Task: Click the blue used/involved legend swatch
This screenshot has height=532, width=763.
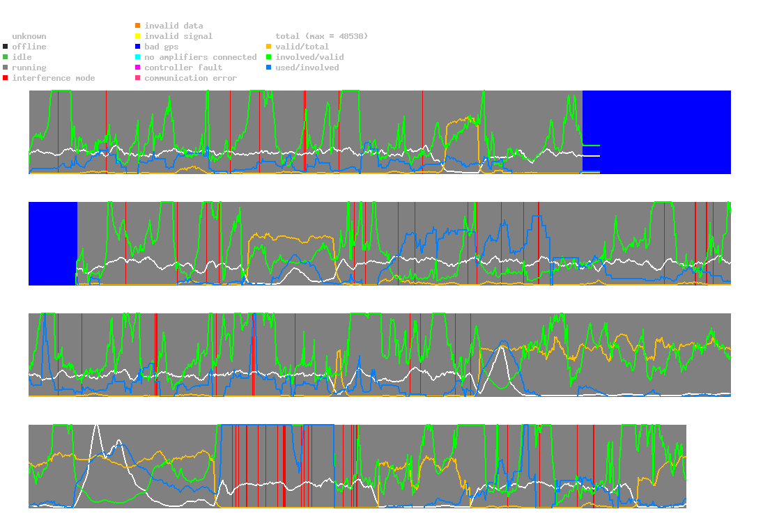Action: 268,68
